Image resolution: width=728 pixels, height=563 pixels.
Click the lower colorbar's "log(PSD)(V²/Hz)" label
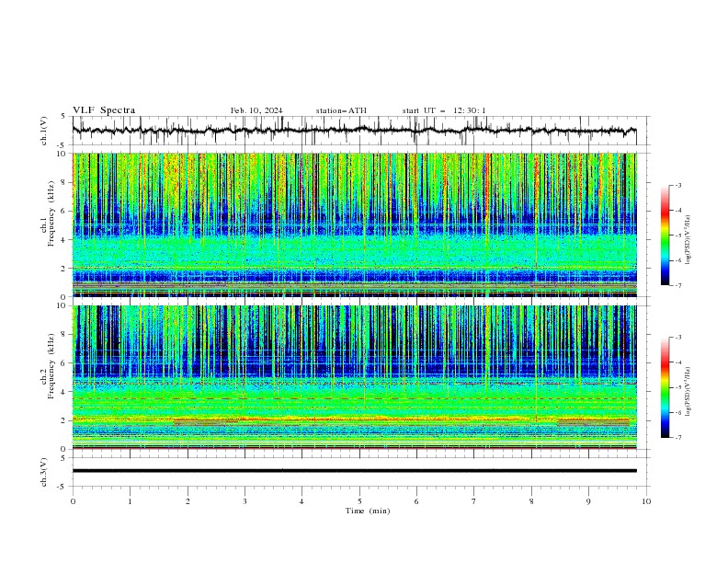pos(688,392)
